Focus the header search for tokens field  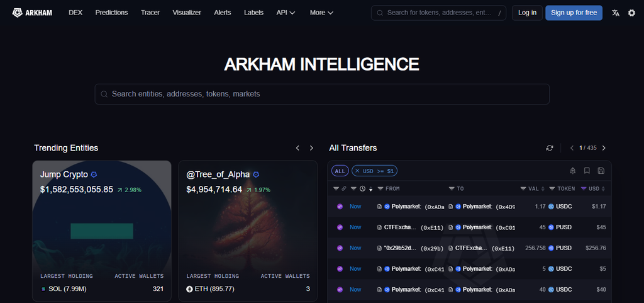coord(438,13)
